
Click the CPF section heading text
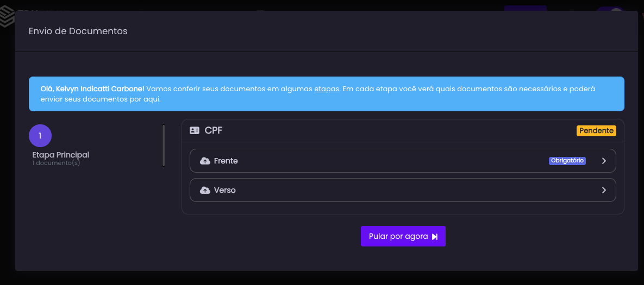click(x=214, y=131)
